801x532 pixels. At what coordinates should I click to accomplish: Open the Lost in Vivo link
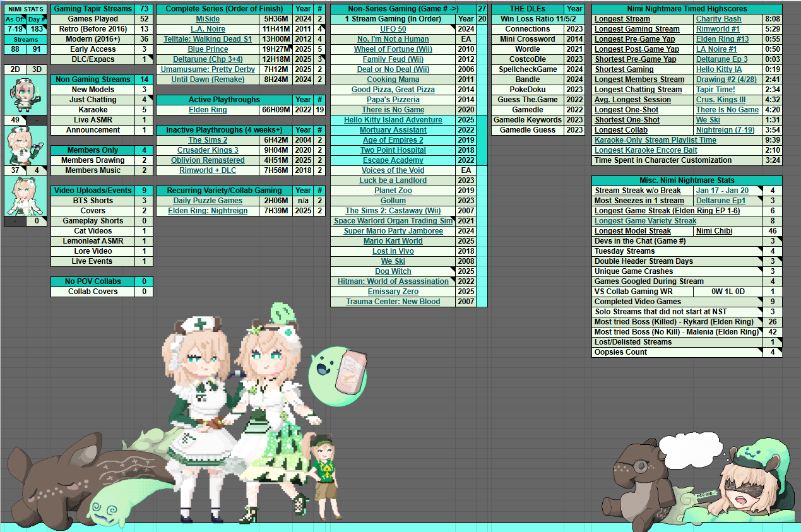click(x=393, y=251)
